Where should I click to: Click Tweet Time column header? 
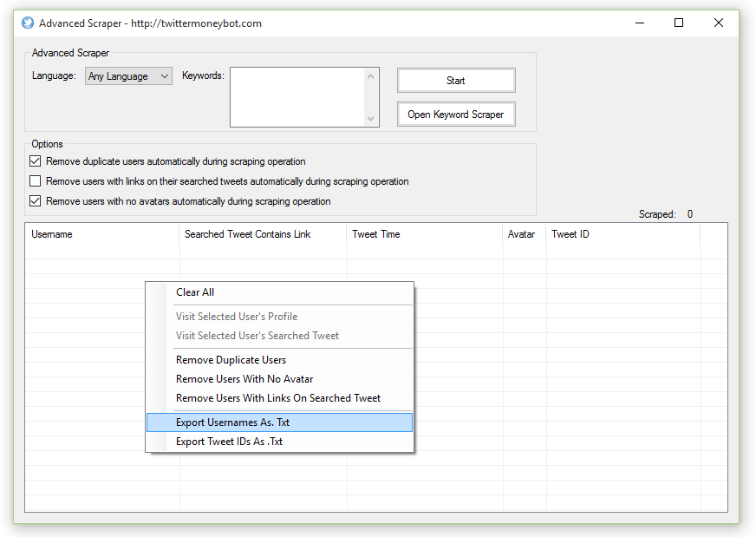click(424, 234)
